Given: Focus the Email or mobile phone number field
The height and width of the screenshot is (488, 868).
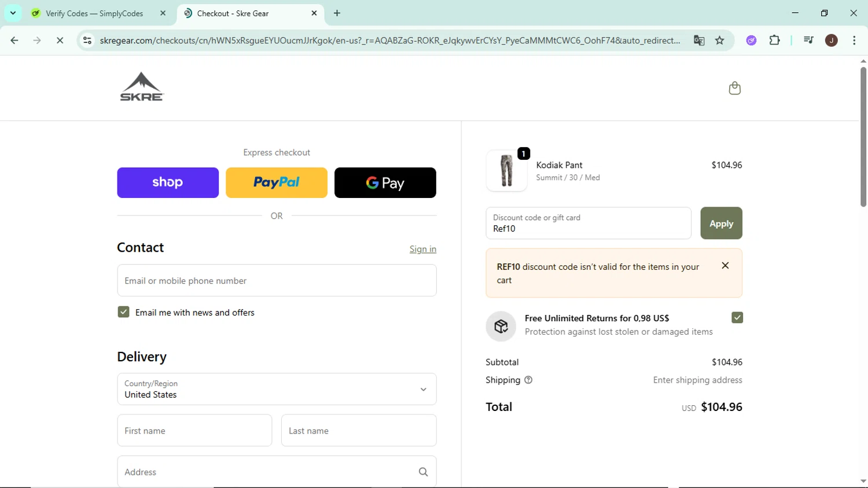Looking at the screenshot, I should pyautogui.click(x=277, y=281).
